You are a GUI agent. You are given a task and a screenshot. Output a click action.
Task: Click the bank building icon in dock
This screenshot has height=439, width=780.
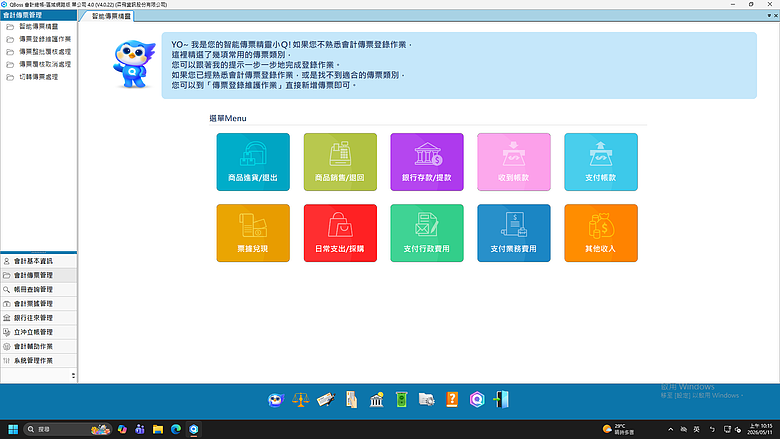pyautogui.click(x=377, y=400)
